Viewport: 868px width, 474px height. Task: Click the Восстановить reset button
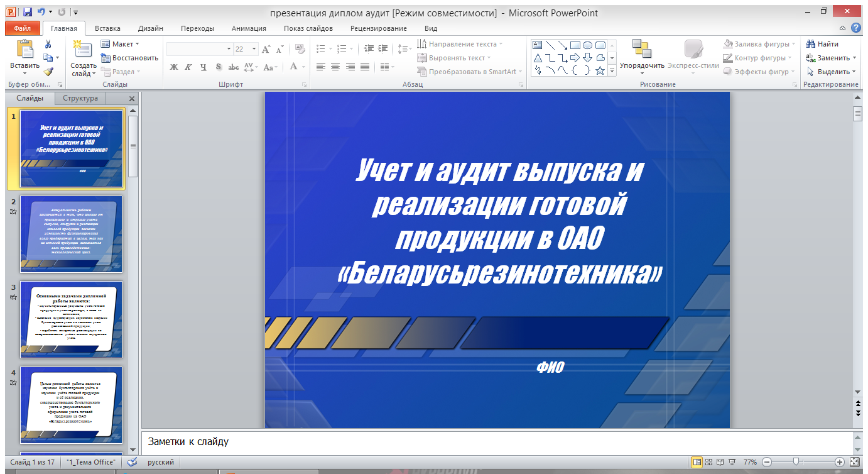(x=129, y=58)
